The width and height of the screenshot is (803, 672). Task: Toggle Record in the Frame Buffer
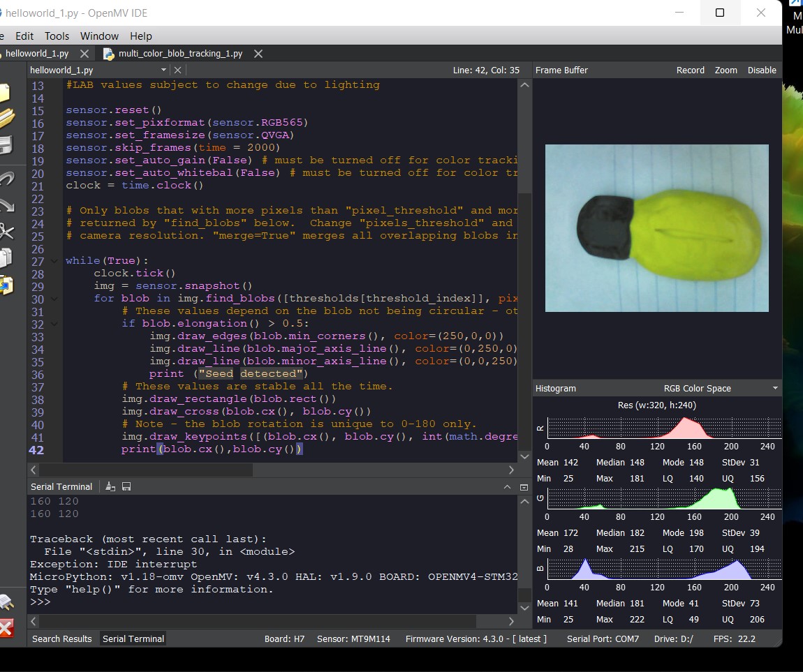pyautogui.click(x=690, y=70)
